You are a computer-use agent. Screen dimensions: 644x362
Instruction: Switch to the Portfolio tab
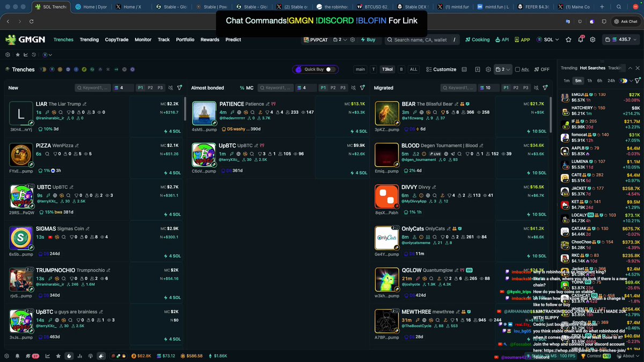point(185,40)
